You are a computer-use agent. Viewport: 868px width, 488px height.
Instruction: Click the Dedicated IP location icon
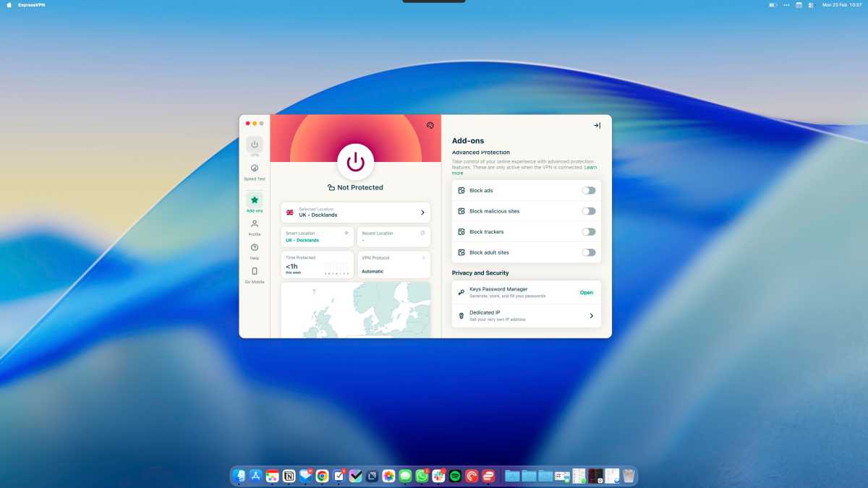[x=461, y=316]
